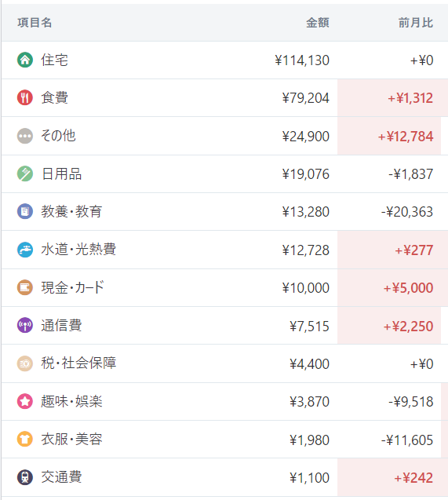Open the 食費 category label
The height and width of the screenshot is (500, 448).
pyautogui.click(x=54, y=97)
